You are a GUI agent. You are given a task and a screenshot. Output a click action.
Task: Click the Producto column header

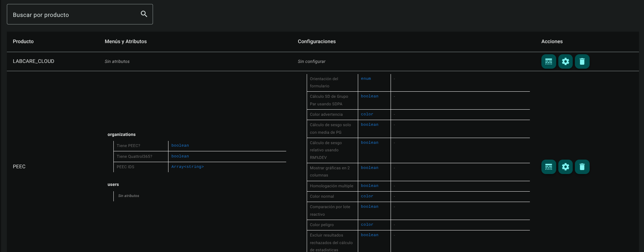click(23, 41)
